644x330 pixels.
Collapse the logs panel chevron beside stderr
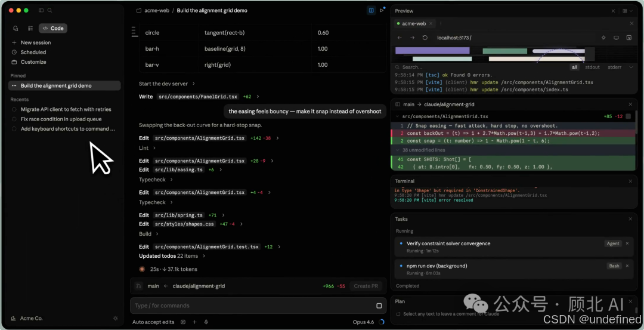pos(631,67)
